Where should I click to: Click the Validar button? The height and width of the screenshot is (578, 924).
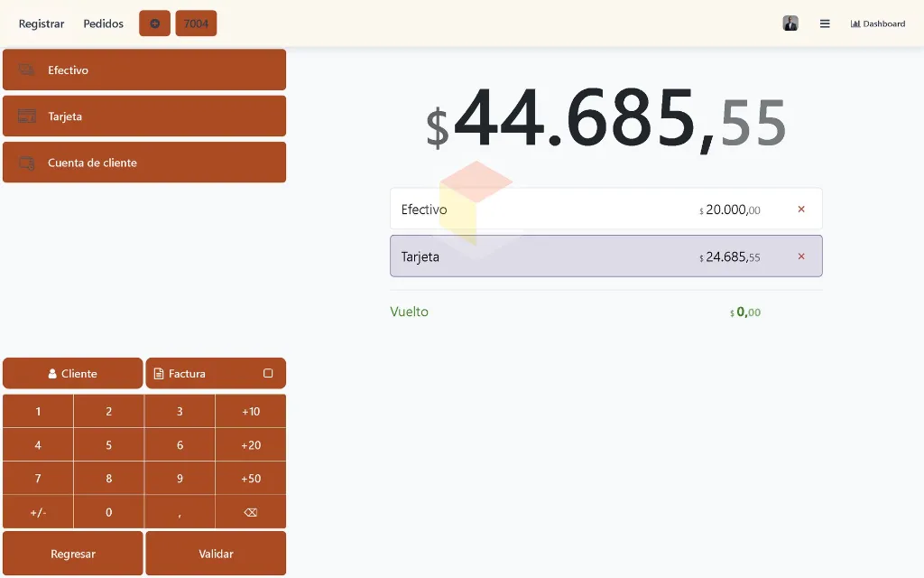point(216,554)
